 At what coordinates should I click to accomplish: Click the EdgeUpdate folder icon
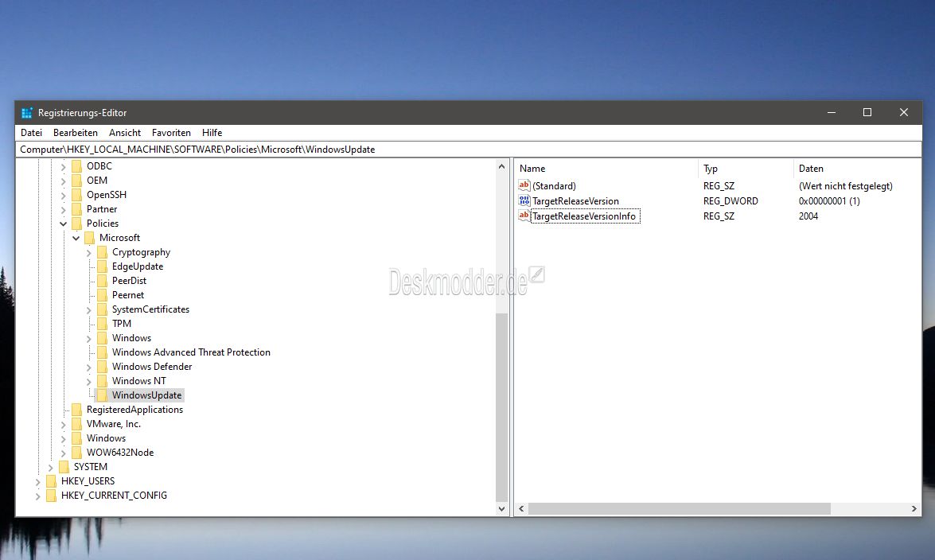coord(102,266)
